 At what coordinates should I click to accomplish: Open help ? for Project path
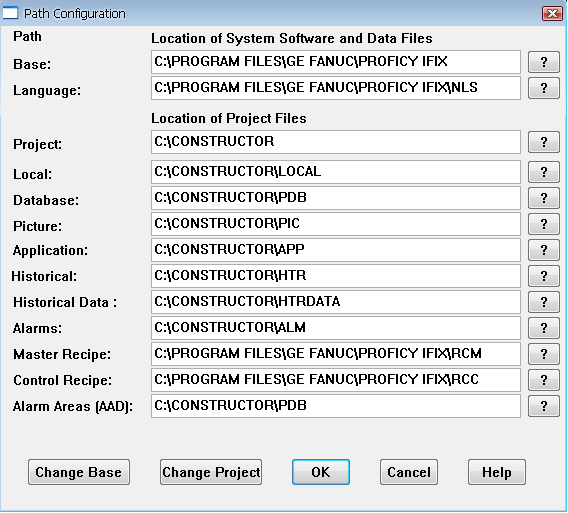(544, 142)
